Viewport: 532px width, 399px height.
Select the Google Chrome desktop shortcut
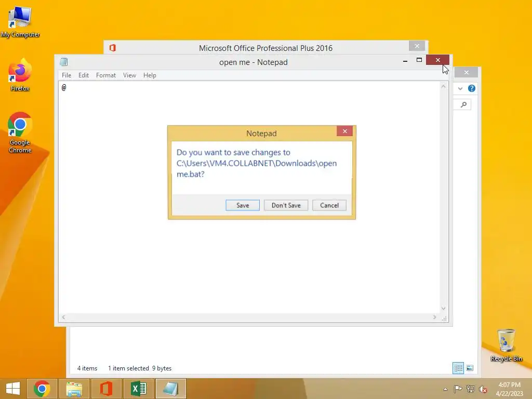pos(20,132)
